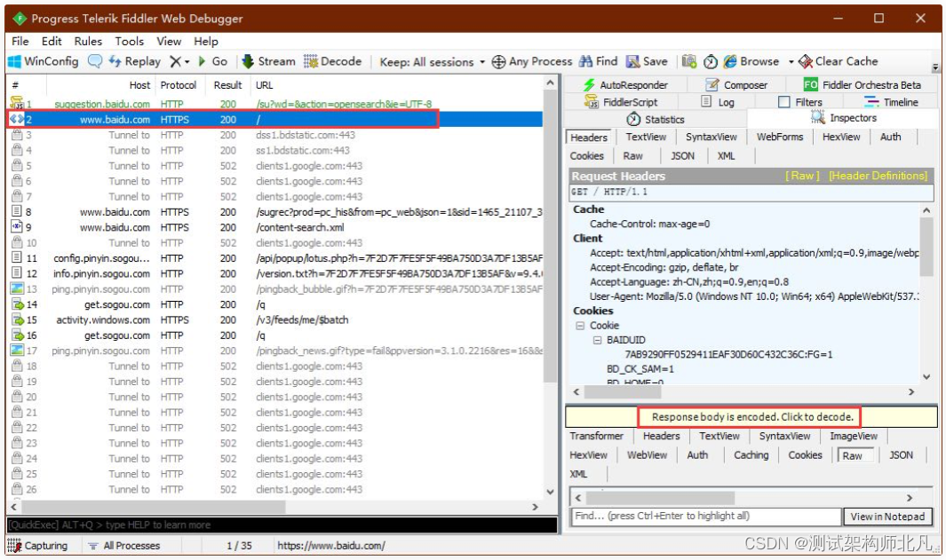This screenshot has height=560, width=946.
Task: Select the response WebView tab
Action: coord(647,455)
